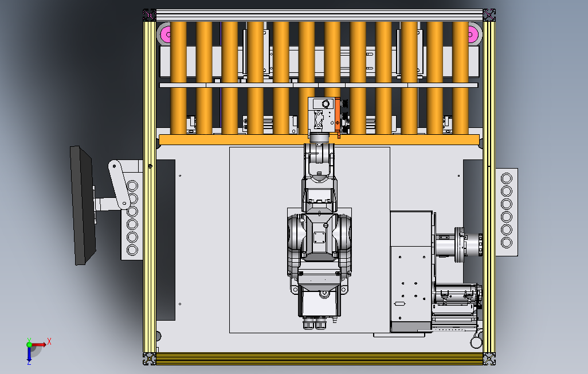Select the leftmost orange conveyor roller

coord(178,78)
